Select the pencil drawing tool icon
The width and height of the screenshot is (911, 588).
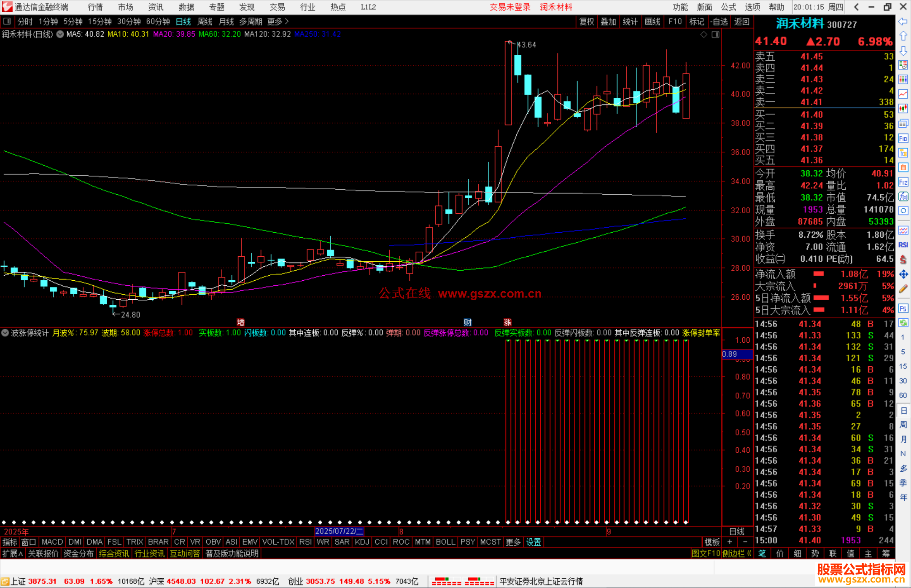pyautogui.click(x=903, y=289)
